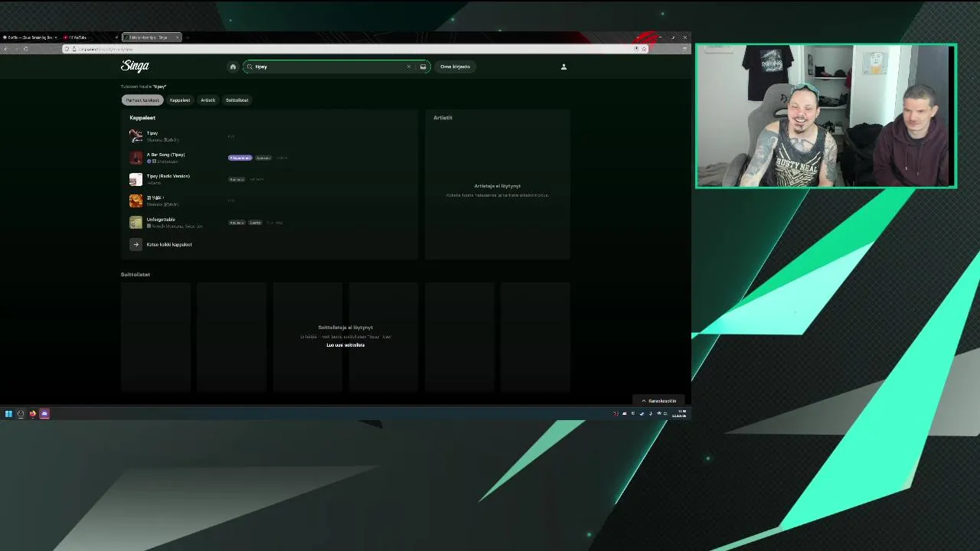Open Windows Start menu
The image size is (980, 551).
[x=8, y=414]
